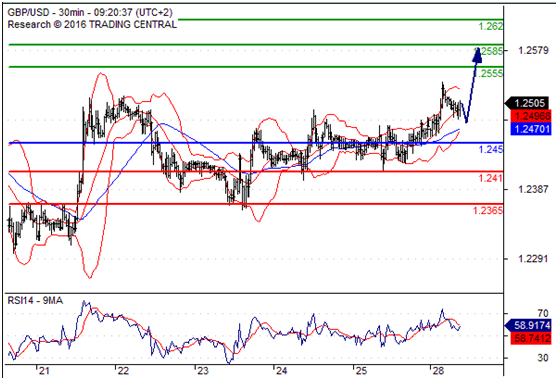
Task: Click the blue forecast arrow head
Action: pos(478,54)
